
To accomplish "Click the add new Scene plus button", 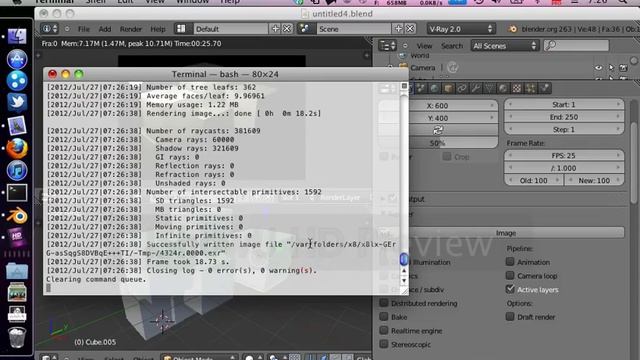I will (398, 29).
